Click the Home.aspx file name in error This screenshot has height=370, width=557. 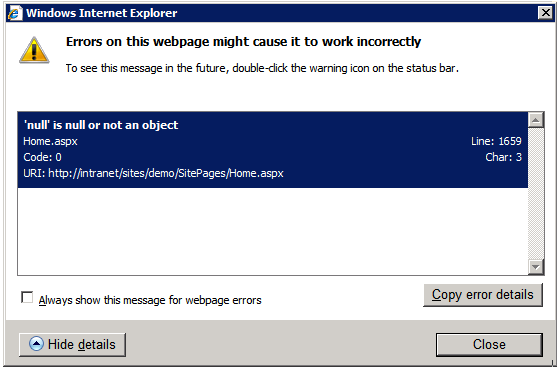click(x=50, y=141)
